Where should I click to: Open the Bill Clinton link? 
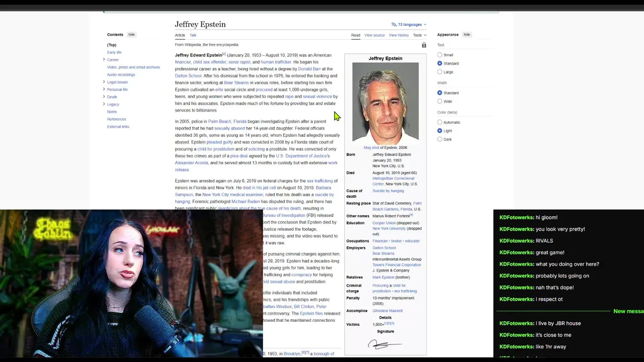(303, 307)
